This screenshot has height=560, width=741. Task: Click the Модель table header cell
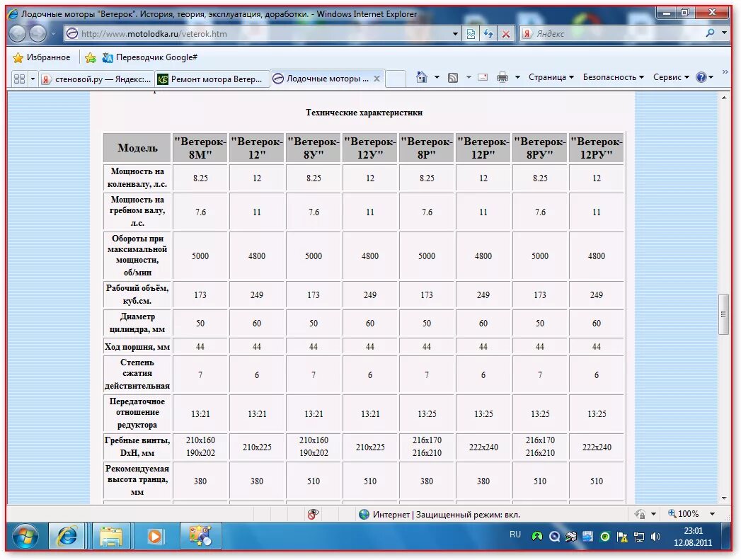click(137, 148)
